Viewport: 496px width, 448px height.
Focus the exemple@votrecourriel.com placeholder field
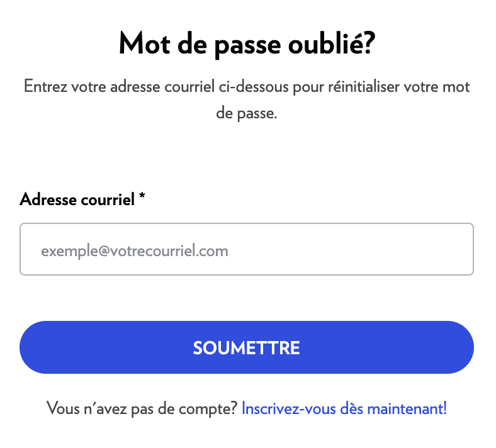pyautogui.click(x=135, y=251)
